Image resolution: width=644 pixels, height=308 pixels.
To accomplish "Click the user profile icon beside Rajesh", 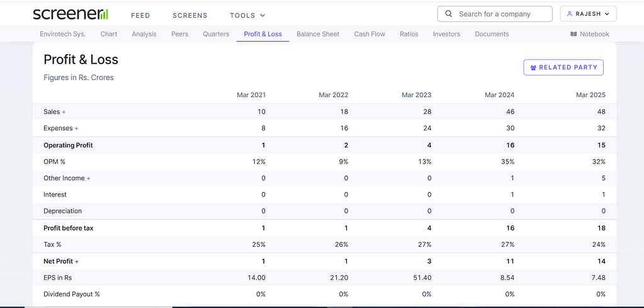I will coord(570,14).
